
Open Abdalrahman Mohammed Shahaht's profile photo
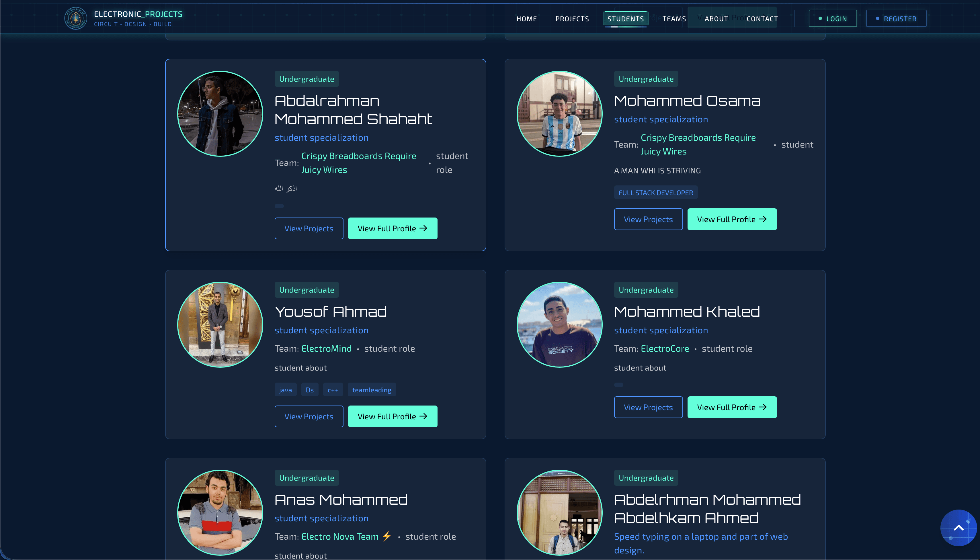pos(220,114)
